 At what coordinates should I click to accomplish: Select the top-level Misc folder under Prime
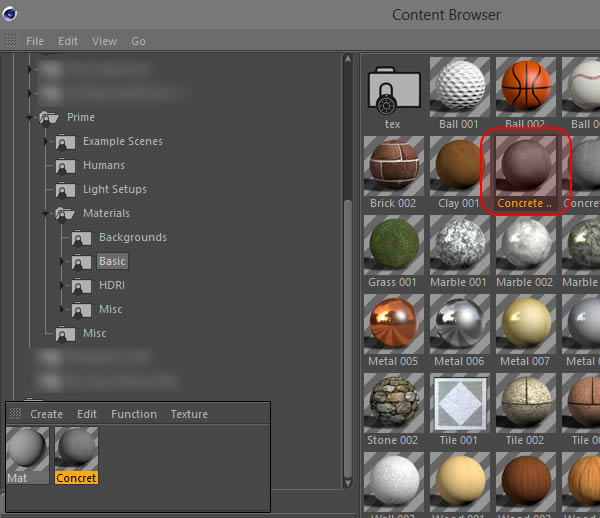[x=95, y=333]
